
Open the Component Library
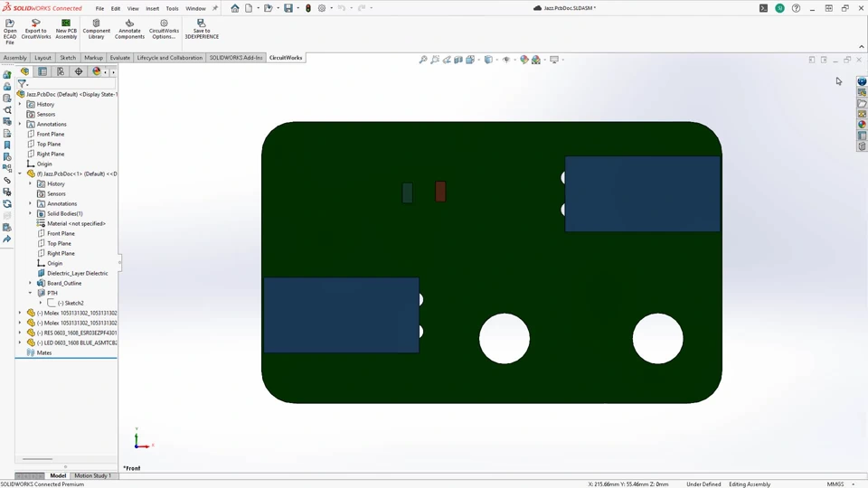pyautogui.click(x=97, y=29)
